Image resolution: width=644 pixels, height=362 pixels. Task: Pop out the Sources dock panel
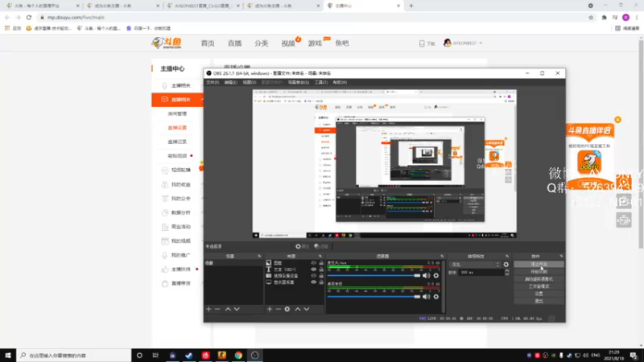(320, 256)
